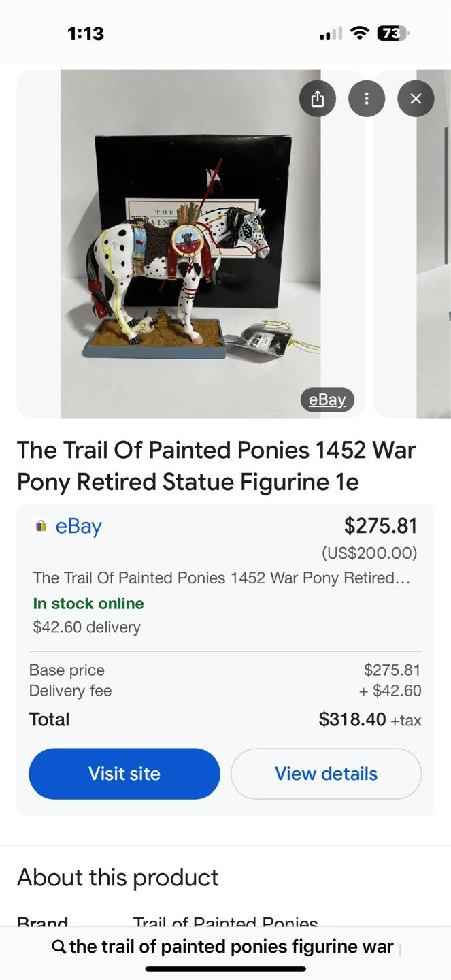Click the eBay shopping bag logo icon

point(41,526)
